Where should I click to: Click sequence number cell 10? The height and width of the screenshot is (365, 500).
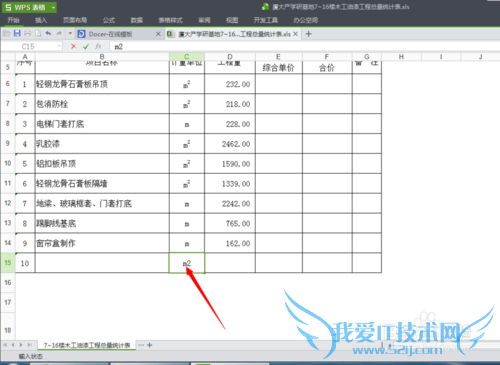coord(25,263)
